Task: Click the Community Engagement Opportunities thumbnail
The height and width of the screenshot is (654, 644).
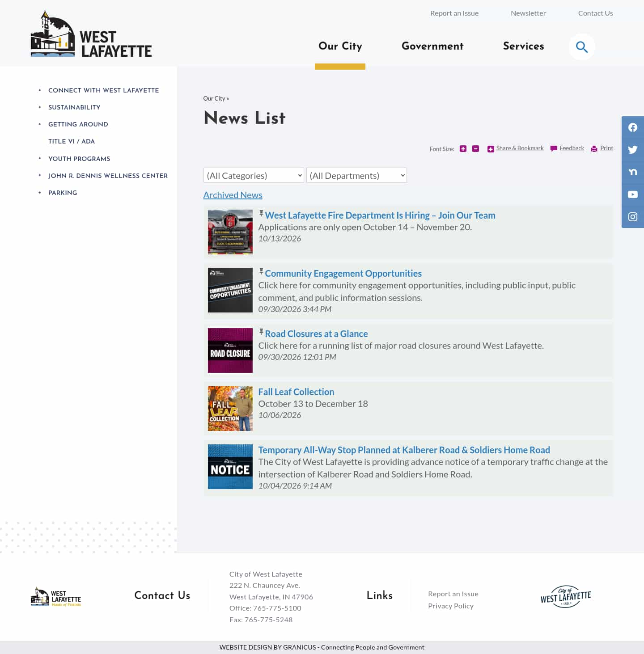Action: pyautogui.click(x=230, y=290)
